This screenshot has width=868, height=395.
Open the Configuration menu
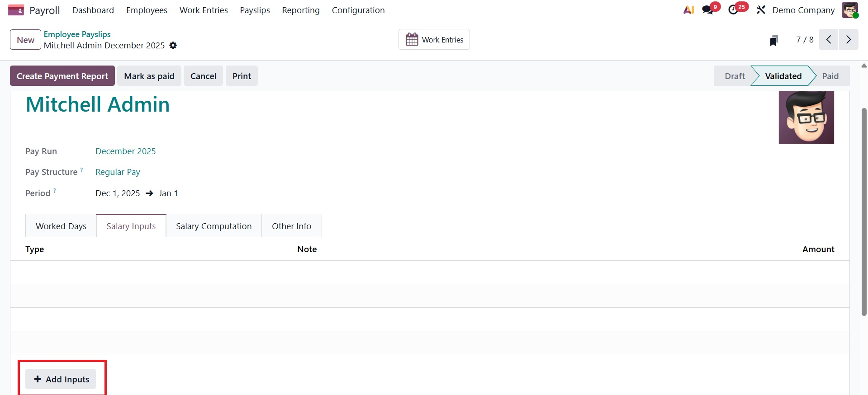point(358,10)
